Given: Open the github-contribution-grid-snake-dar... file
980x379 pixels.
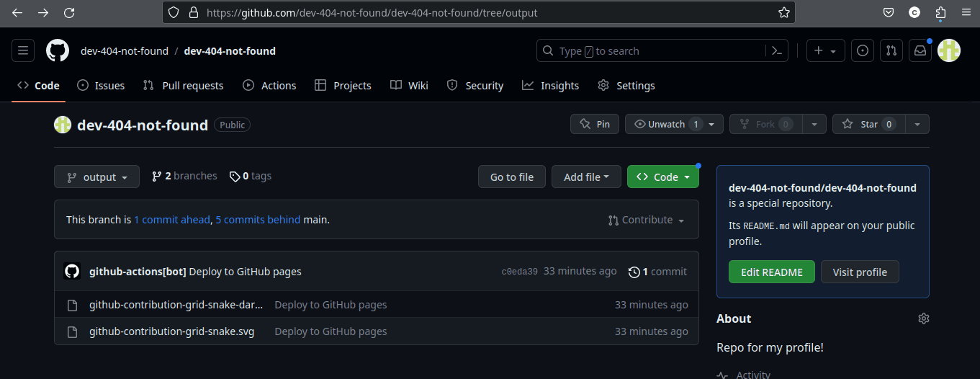Looking at the screenshot, I should click(176, 305).
